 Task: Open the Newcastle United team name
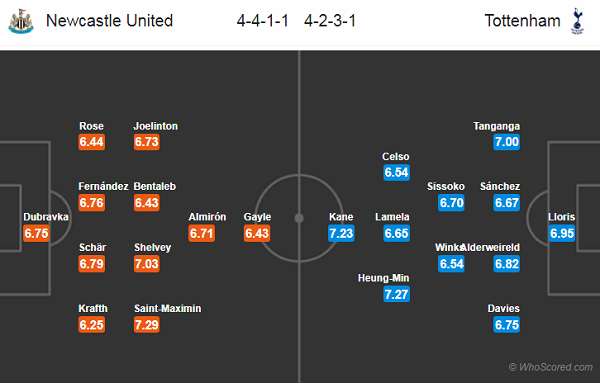click(109, 21)
